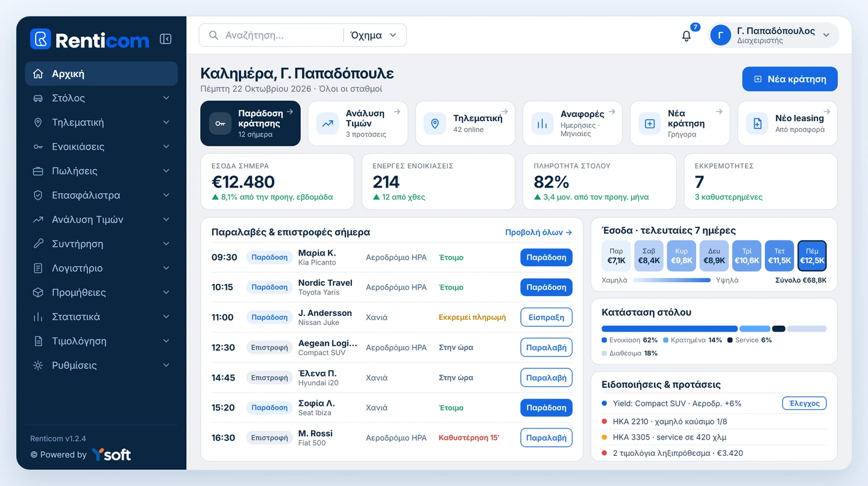The height and width of the screenshot is (486, 868).
Task: Click the Renticom logo icon
Action: (x=40, y=39)
